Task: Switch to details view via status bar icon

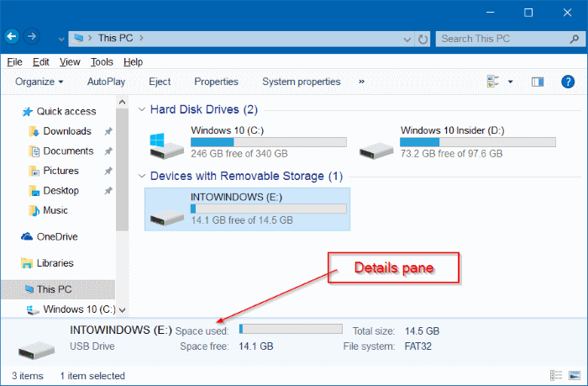Action: click(x=556, y=375)
